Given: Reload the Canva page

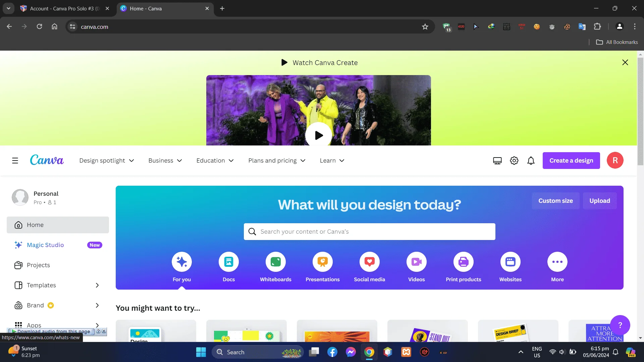Looking at the screenshot, I should click(39, 26).
